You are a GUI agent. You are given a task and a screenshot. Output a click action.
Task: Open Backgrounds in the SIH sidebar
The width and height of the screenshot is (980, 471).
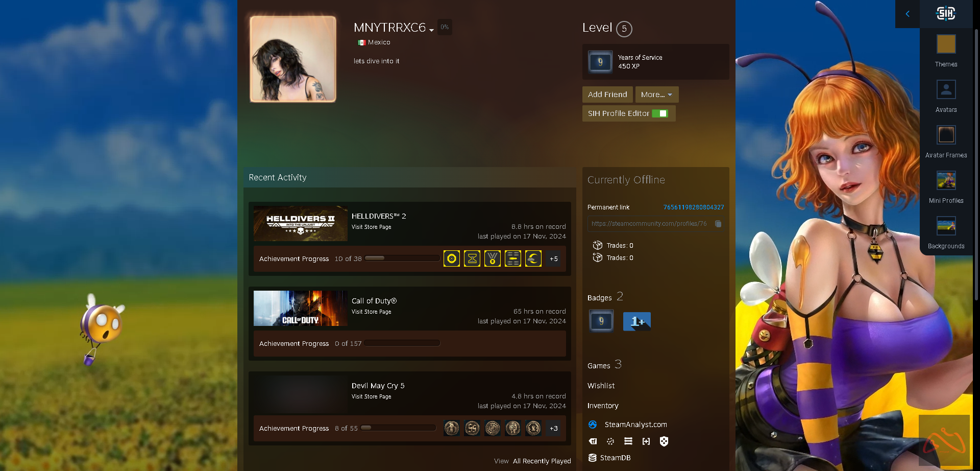coord(946,227)
